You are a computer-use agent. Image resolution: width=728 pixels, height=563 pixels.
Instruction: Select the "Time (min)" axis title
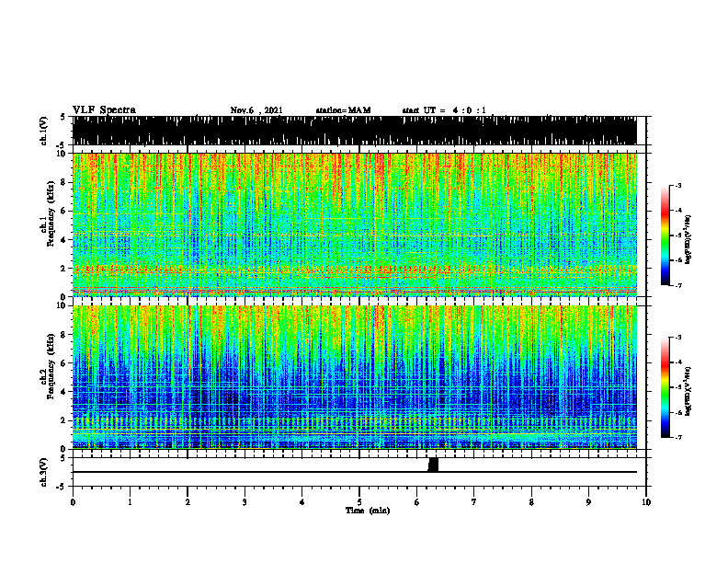[368, 511]
